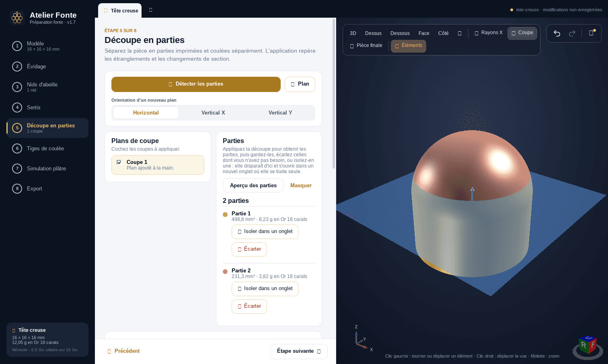Click the toolbar icon with the orange dot
This screenshot has height=364, width=608.
click(592, 33)
